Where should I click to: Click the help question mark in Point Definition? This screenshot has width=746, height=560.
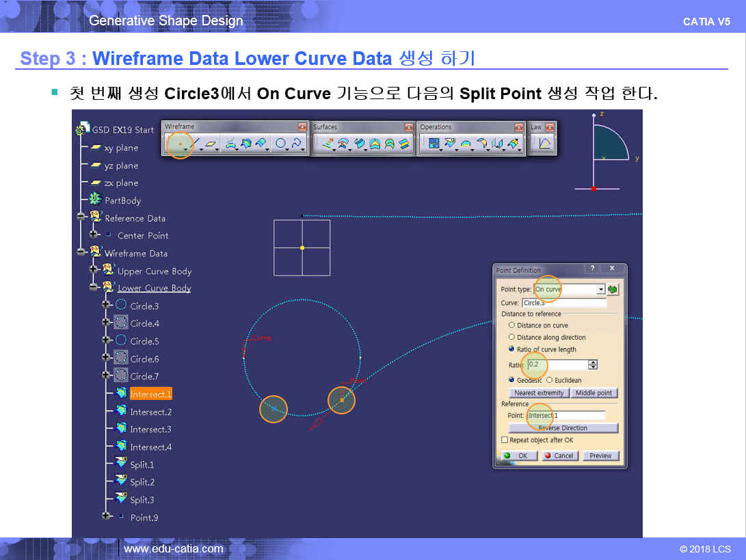(592, 269)
